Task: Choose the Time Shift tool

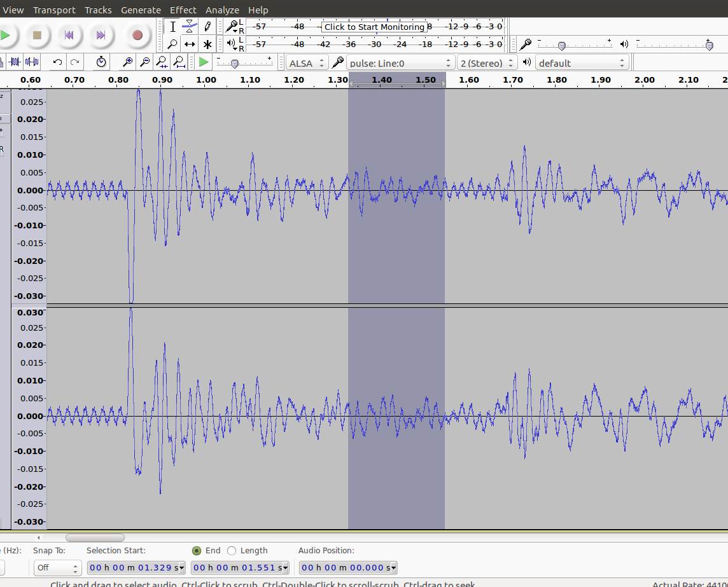Action: 190,45
